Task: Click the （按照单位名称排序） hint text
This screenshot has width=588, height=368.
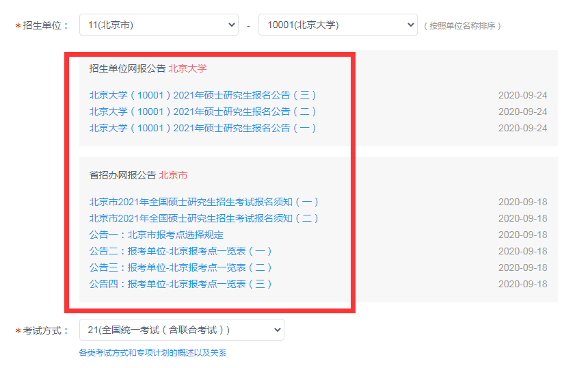Action: (462, 26)
